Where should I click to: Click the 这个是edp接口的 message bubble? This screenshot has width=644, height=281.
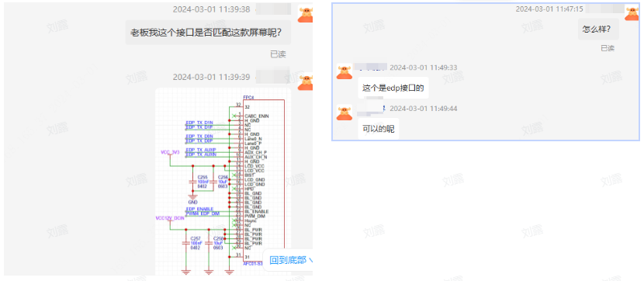tap(393, 88)
